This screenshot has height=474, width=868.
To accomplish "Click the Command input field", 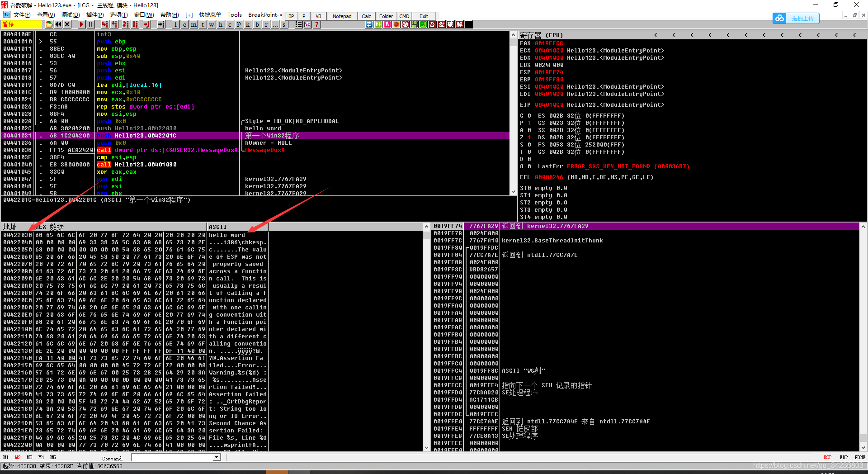I will [x=172, y=457].
